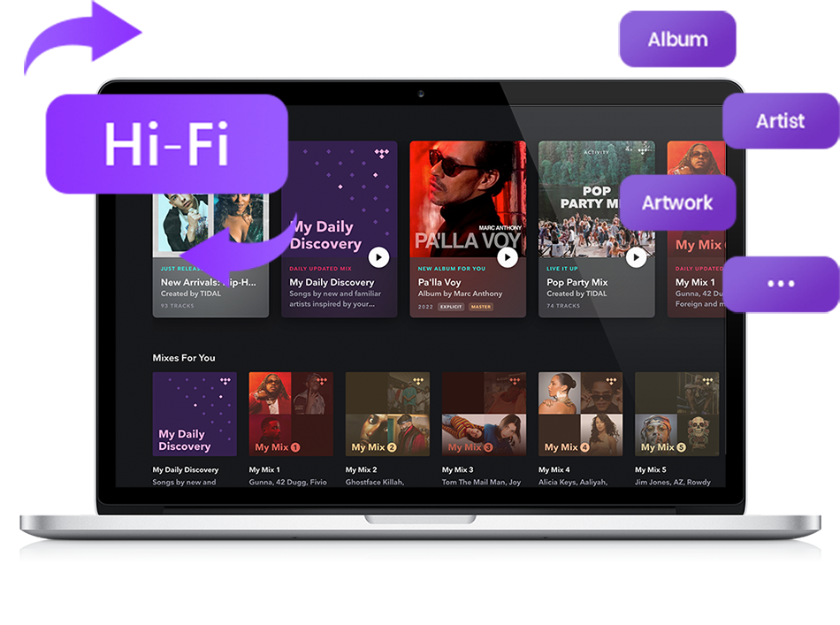This screenshot has height=625, width=840.
Task: Click the 'EXPLICIT' tag
Action: [451, 307]
